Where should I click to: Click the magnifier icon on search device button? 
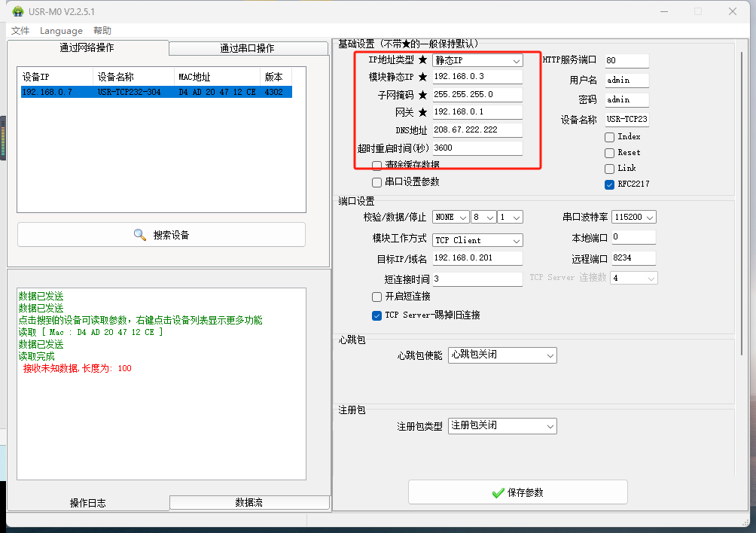(139, 235)
